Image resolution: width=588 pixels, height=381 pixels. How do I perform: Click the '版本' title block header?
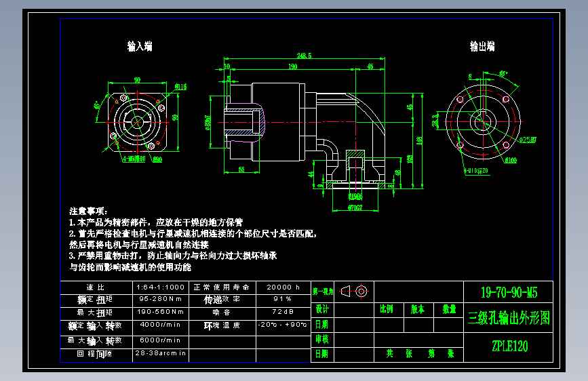tap(418, 309)
